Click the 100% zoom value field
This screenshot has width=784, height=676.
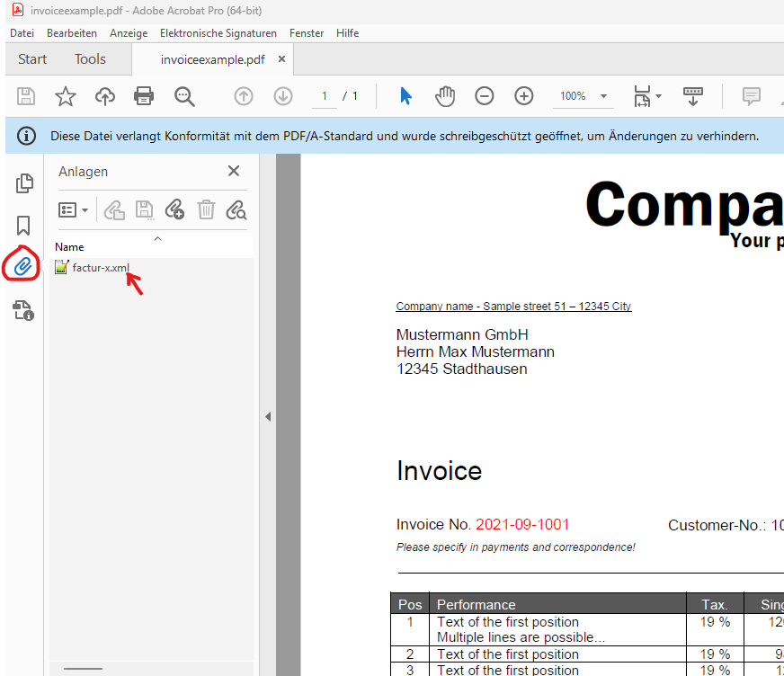(573, 96)
